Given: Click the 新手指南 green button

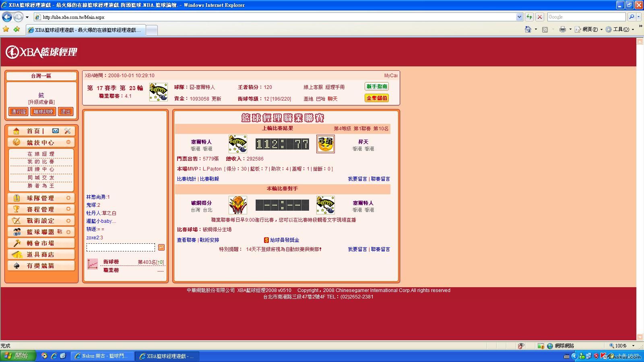Looking at the screenshot, I should [377, 86].
